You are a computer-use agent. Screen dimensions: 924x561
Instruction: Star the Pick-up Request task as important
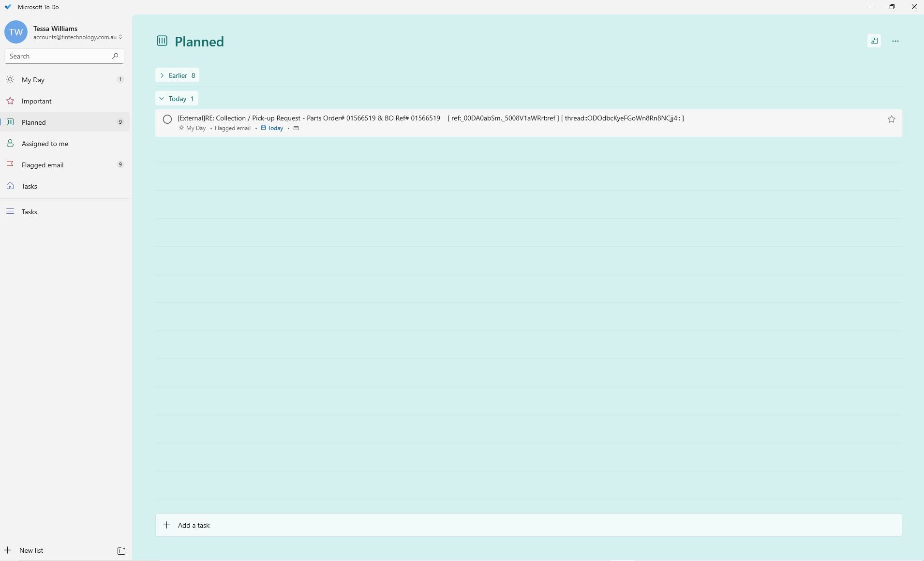(x=892, y=119)
